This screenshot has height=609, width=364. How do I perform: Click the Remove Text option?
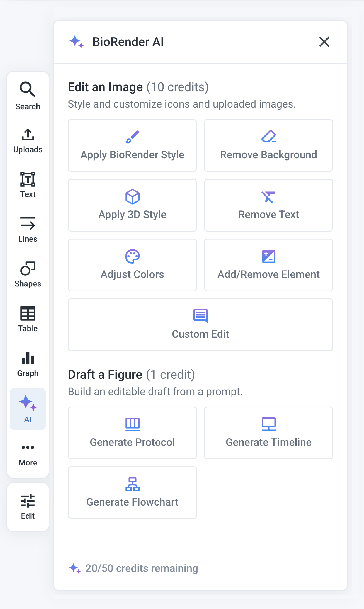pos(268,205)
